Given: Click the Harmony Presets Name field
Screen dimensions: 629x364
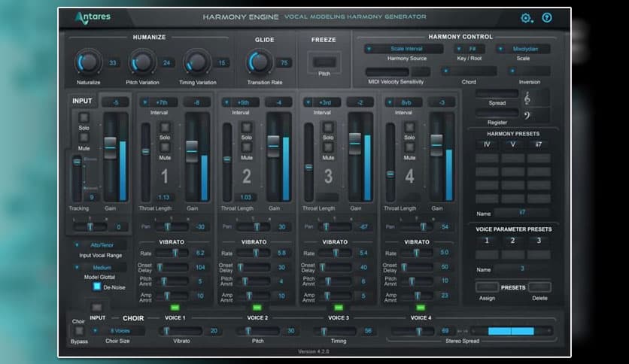Looking at the screenshot, I should click(521, 213).
